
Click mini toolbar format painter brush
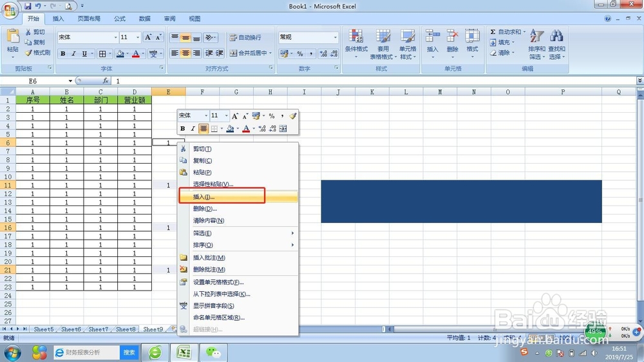pyautogui.click(x=292, y=116)
